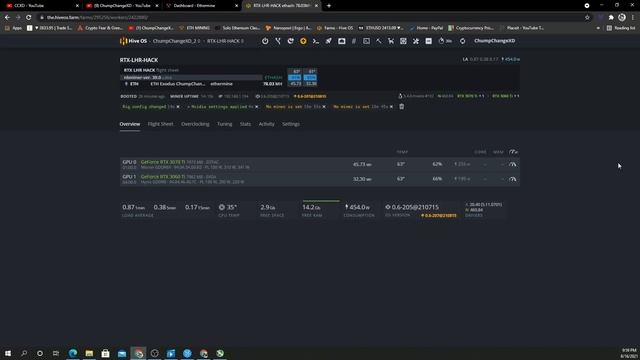Click the 45.73 MH hashrate value

[362, 164]
